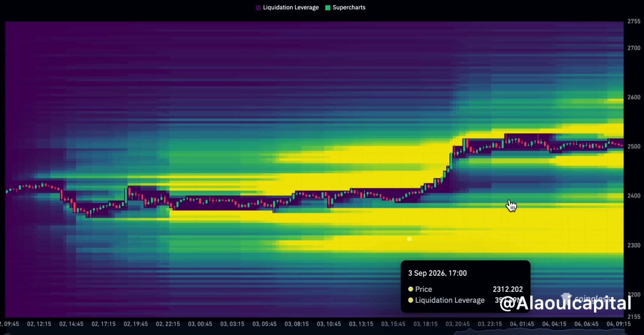Click the "04, 04:15" time label

[x=555, y=324]
